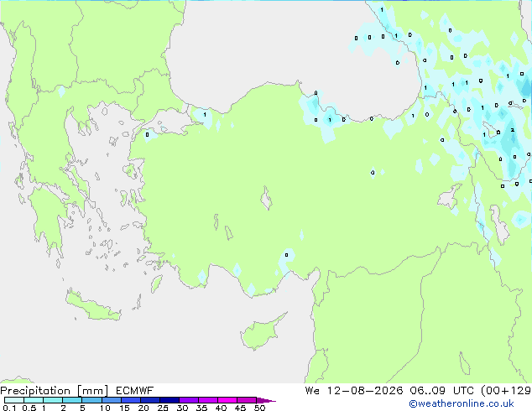Click the 2–5 mm legend swatch
The height and width of the screenshot is (411, 532).
click(72, 400)
